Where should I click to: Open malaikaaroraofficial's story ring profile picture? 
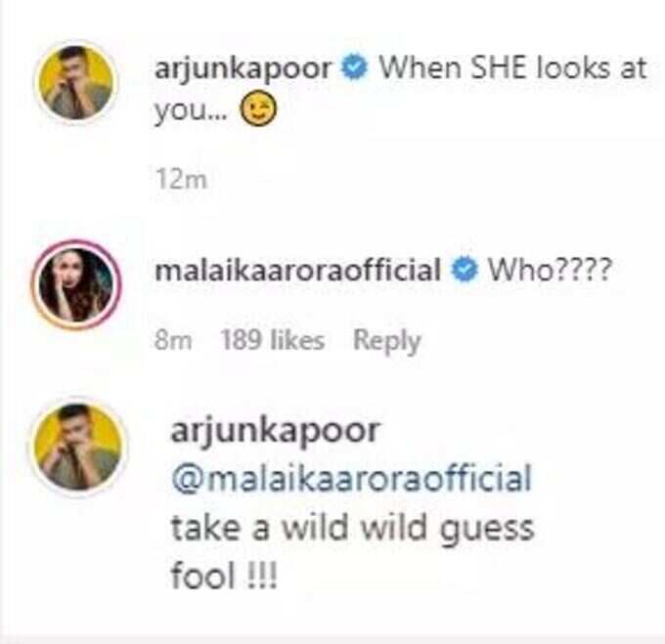76,284
